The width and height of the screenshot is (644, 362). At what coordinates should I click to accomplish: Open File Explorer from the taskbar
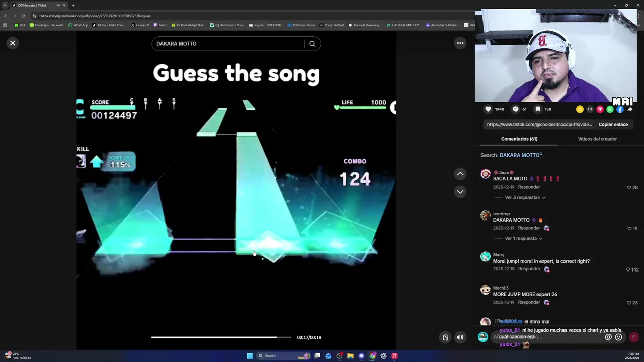pyautogui.click(x=350, y=356)
